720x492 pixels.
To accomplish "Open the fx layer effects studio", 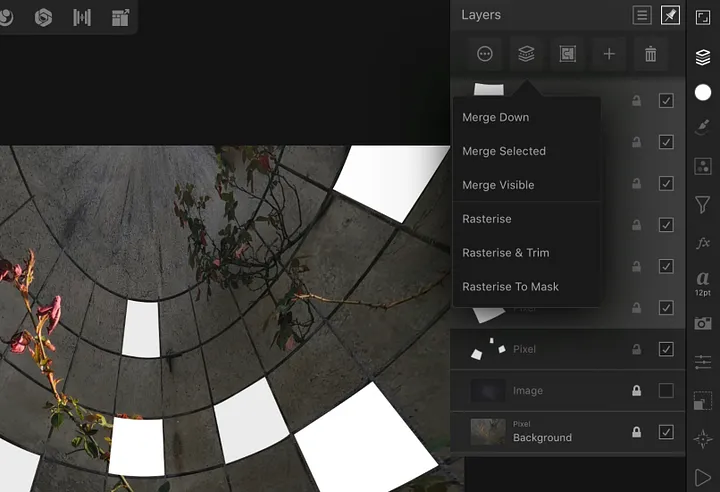I will [x=703, y=243].
